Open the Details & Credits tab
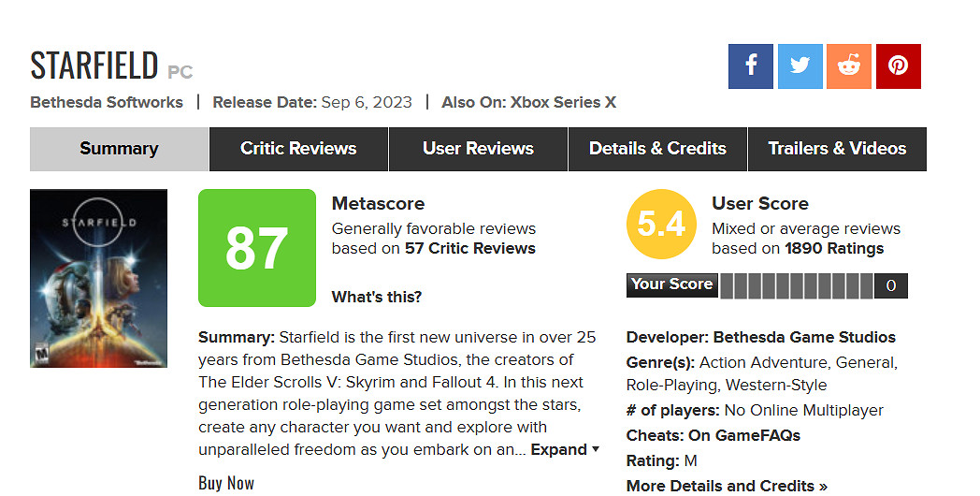The height and width of the screenshot is (496, 980). click(x=657, y=149)
